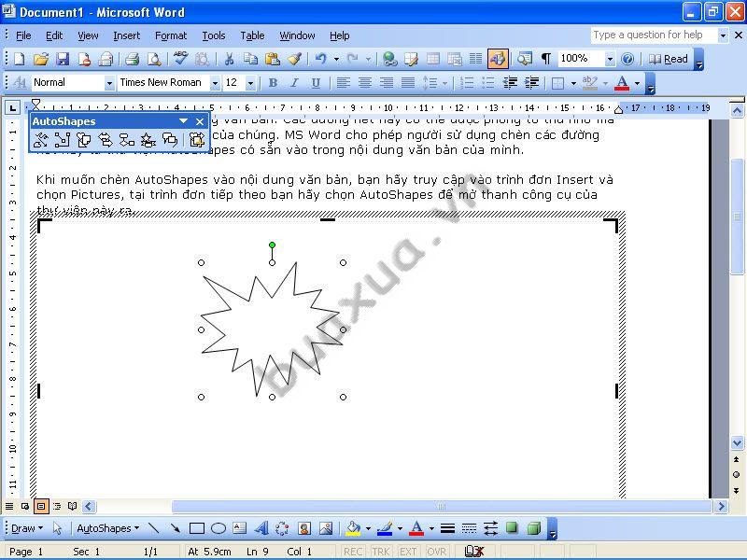The width and height of the screenshot is (747, 560).
Task: Save the document using the floppy disk icon
Action: (x=63, y=59)
